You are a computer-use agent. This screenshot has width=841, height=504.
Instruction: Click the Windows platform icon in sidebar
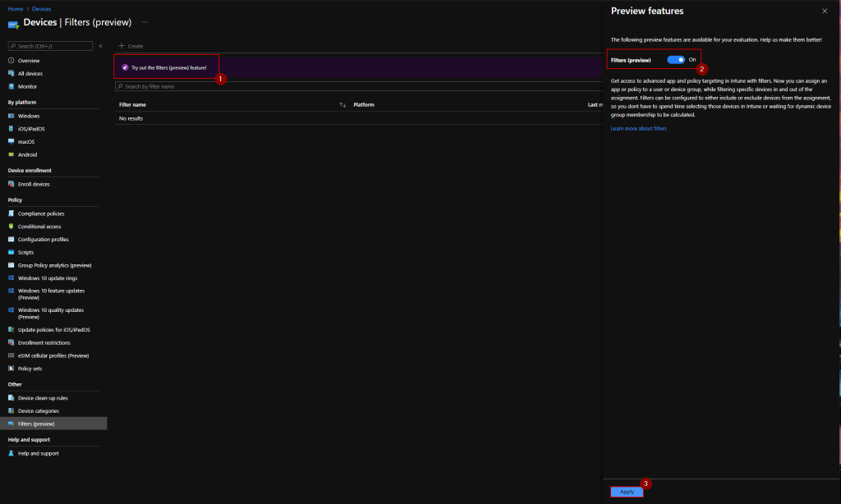point(11,116)
